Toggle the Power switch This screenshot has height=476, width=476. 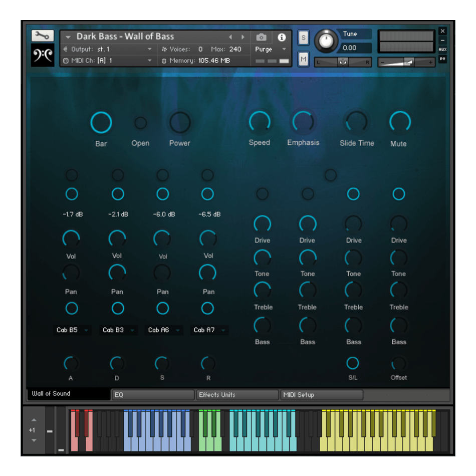[x=180, y=122]
